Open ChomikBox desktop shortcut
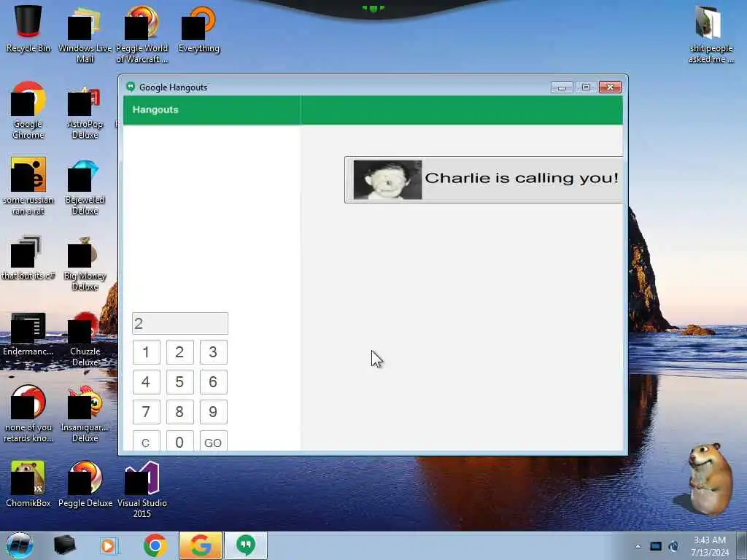 28,485
